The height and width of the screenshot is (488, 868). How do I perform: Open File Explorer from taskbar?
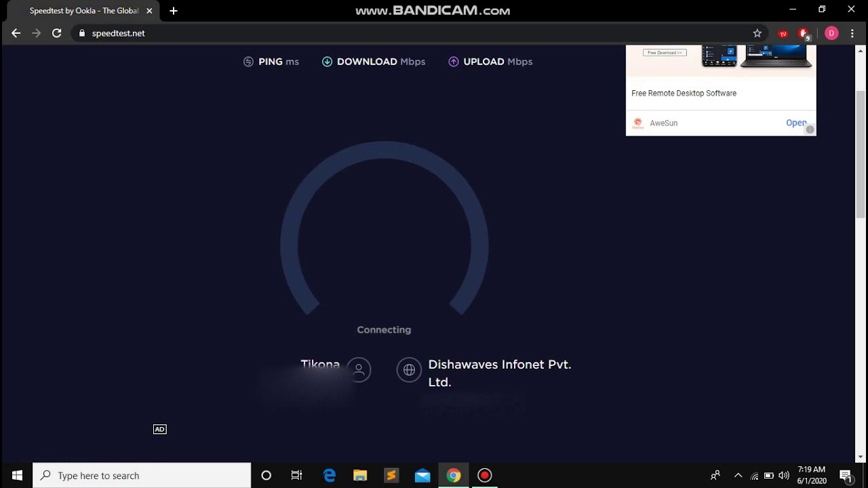(360, 475)
